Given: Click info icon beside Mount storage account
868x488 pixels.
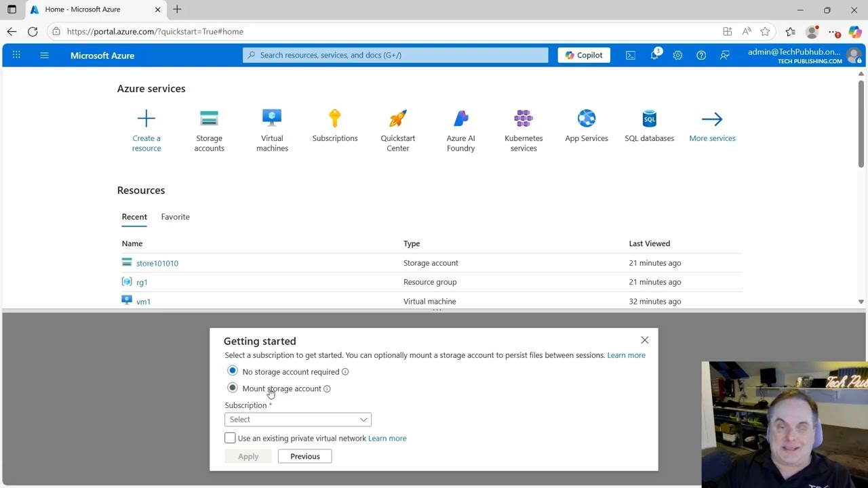Looking at the screenshot, I should [x=327, y=389].
